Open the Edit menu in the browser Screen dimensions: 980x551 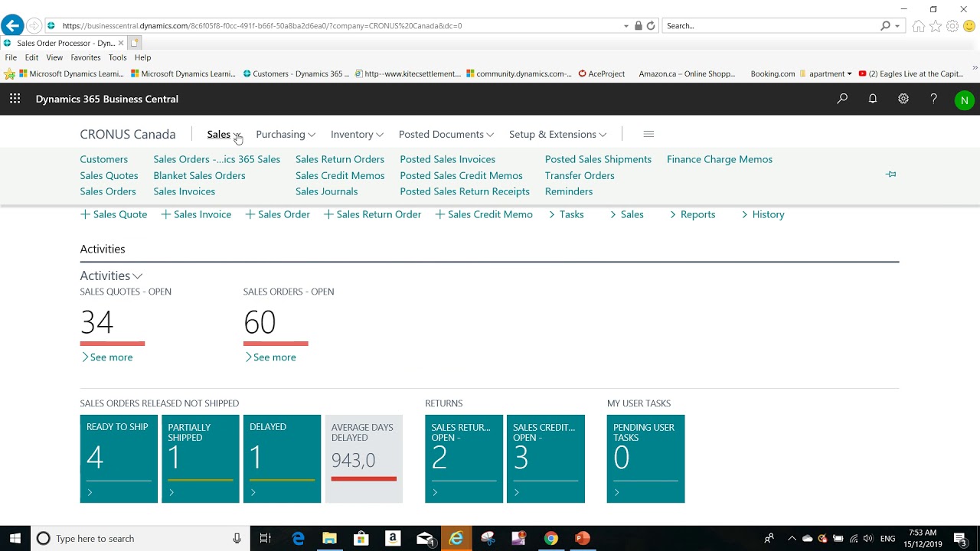point(31,57)
